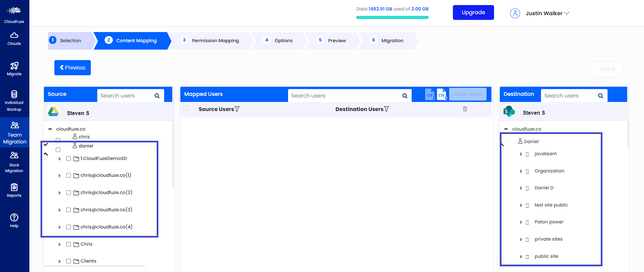Expand the 1.CloudFuzeDemoSD folder
This screenshot has width=644, height=272.
point(60,159)
